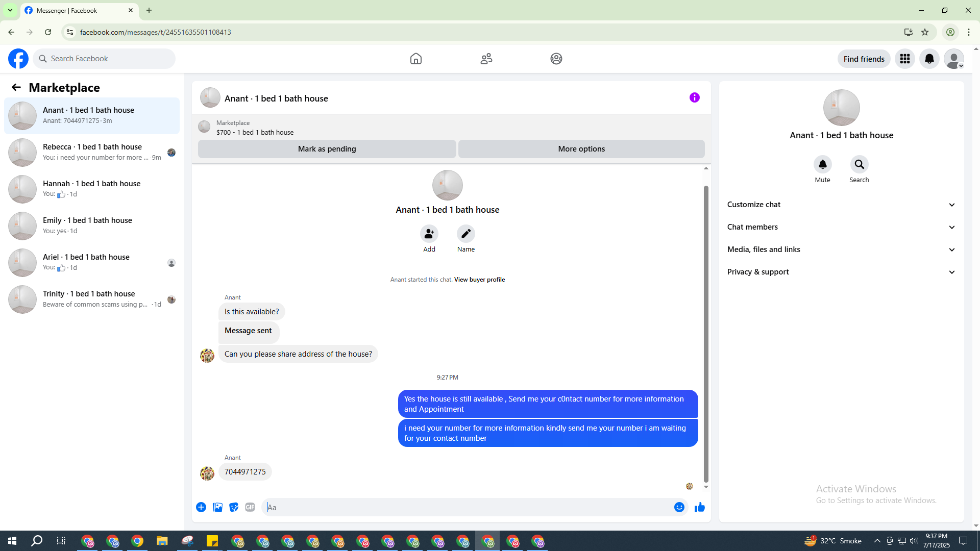The height and width of the screenshot is (551, 980).
Task: Open the account profile avatar menu
Action: (954, 59)
